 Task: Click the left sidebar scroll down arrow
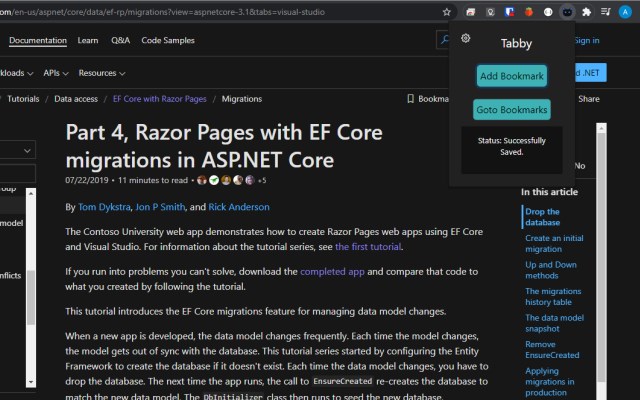coord(31,382)
